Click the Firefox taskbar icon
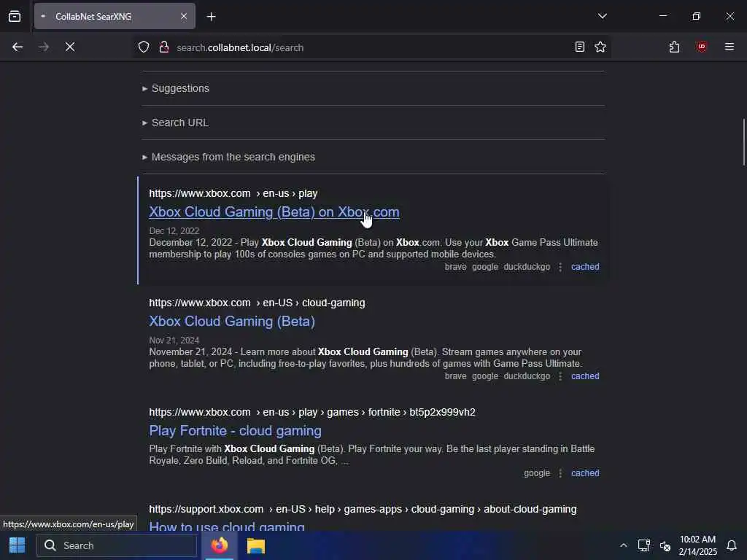 point(220,545)
